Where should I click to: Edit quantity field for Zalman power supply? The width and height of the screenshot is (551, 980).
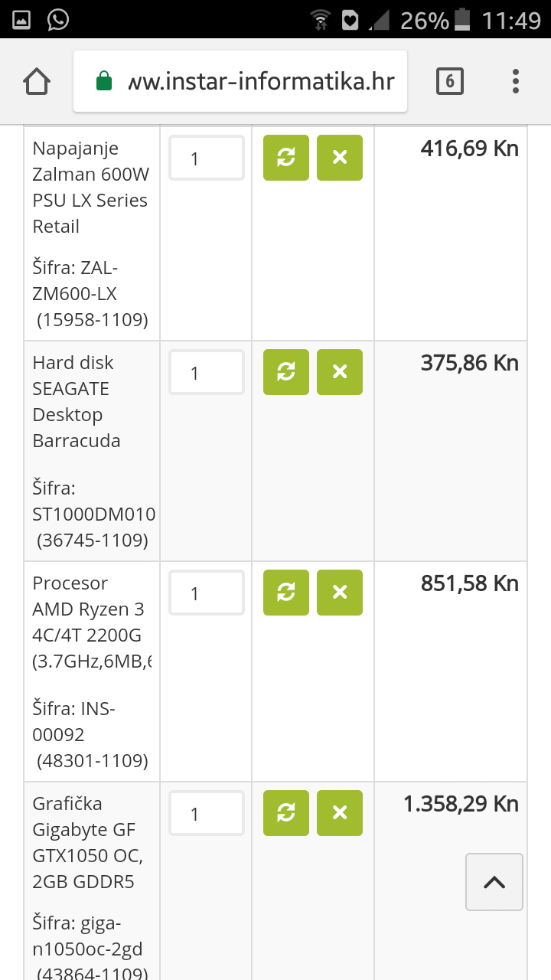[x=207, y=158]
